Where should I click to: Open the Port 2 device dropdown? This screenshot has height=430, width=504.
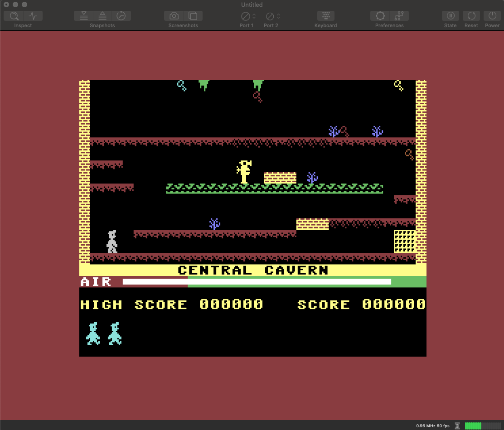(272, 16)
